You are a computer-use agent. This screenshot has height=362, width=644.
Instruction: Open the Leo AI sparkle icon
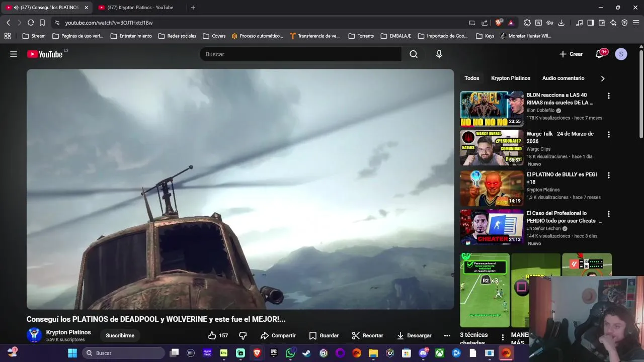(x=613, y=23)
